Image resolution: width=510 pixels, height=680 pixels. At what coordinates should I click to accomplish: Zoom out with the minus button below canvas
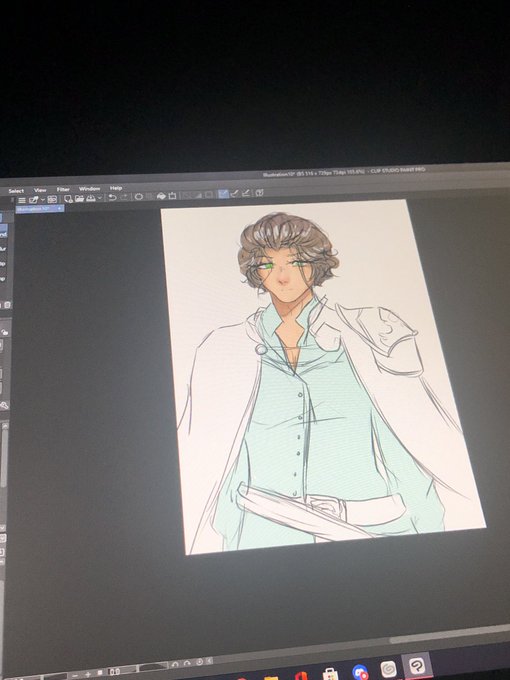75,675
